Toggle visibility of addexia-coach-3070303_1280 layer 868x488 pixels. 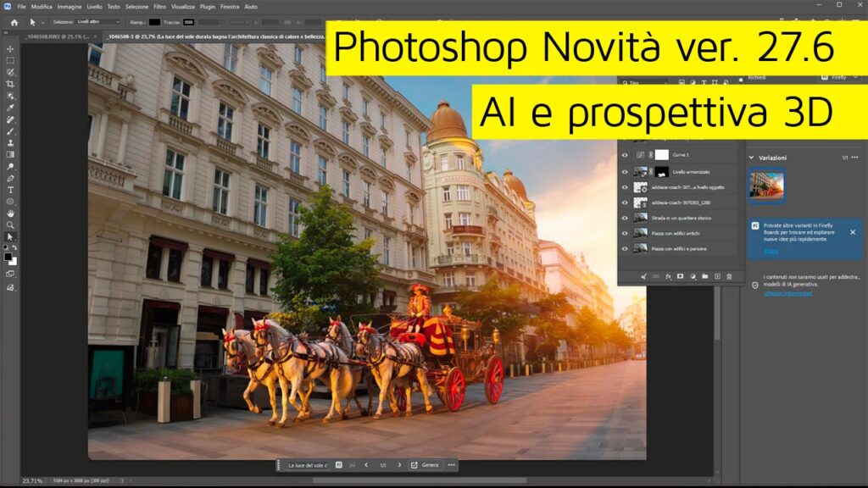[625, 202]
